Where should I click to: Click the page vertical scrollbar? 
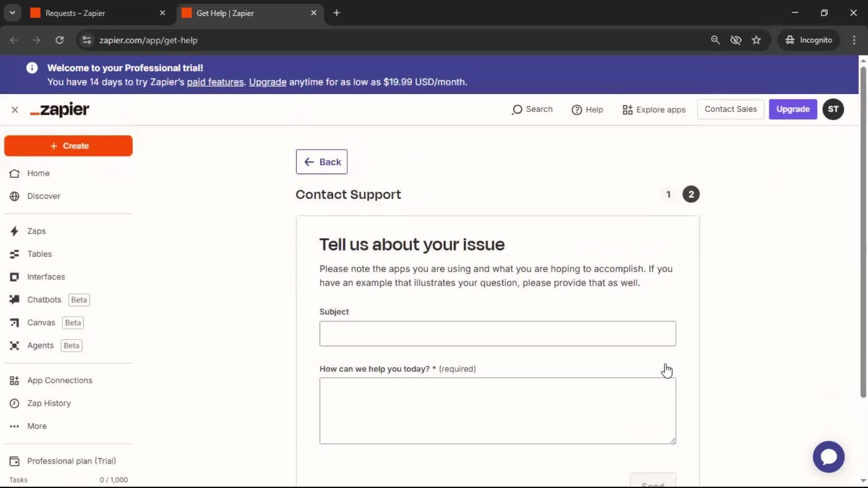[863, 232]
